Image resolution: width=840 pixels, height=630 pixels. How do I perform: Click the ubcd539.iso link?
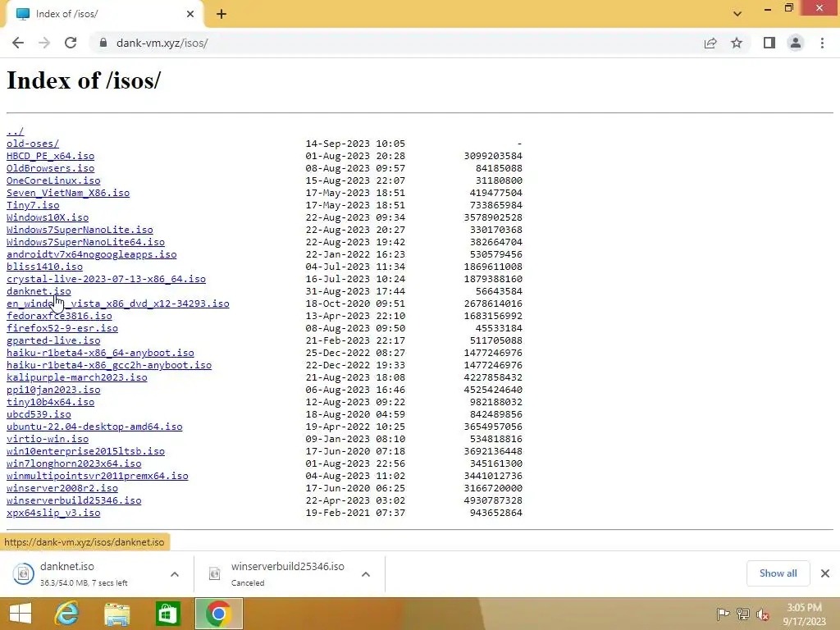coord(39,414)
